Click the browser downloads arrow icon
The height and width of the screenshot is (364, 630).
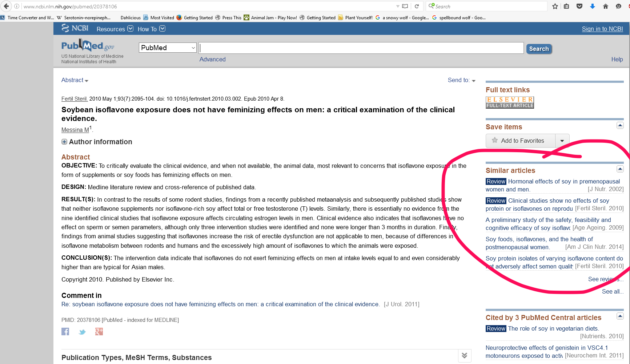pyautogui.click(x=592, y=6)
